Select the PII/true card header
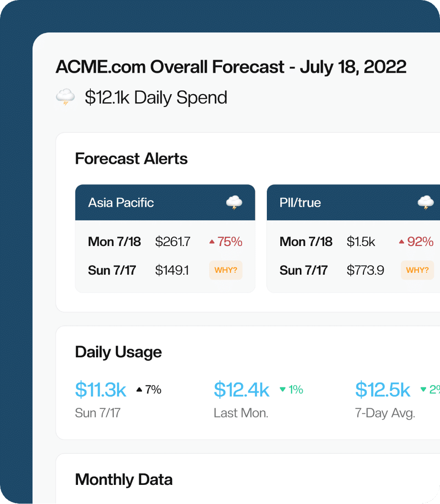The height and width of the screenshot is (504, 440). click(300, 202)
